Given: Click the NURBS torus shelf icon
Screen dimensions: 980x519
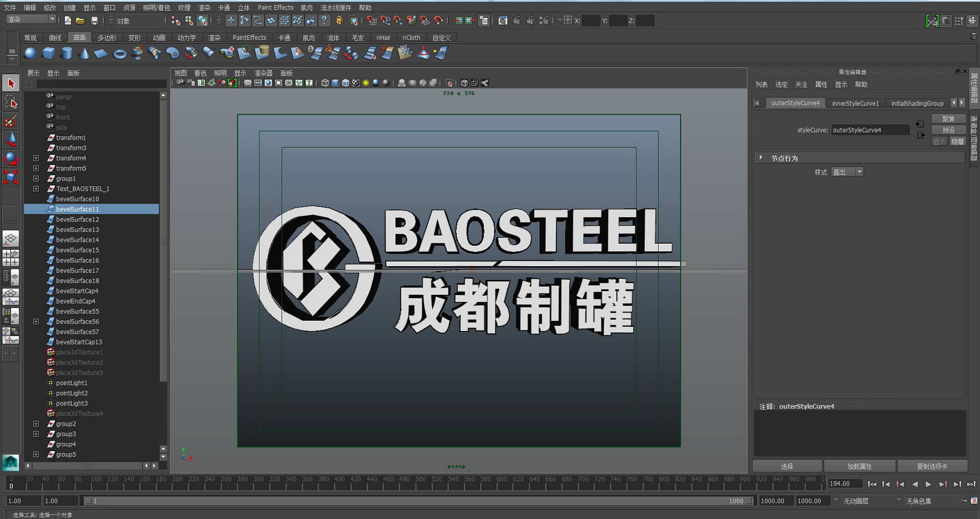Looking at the screenshot, I should tap(119, 53).
